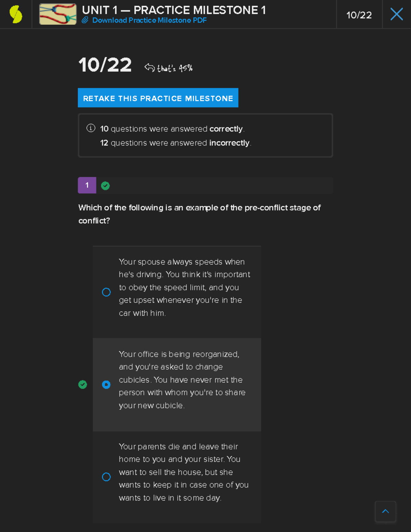Click the close X in the top corner
Screen dimensions: 411x532
pyautogui.click(x=396, y=14)
